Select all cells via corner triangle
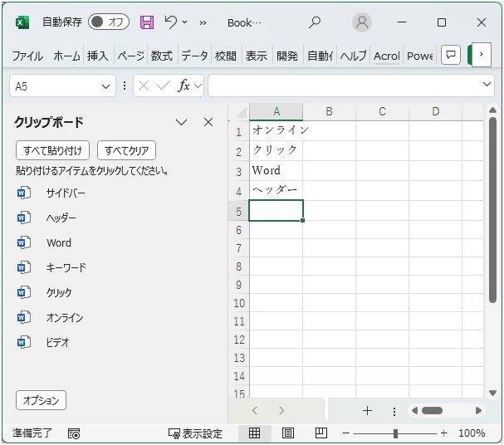This screenshot has height=445, width=504. tap(240, 112)
